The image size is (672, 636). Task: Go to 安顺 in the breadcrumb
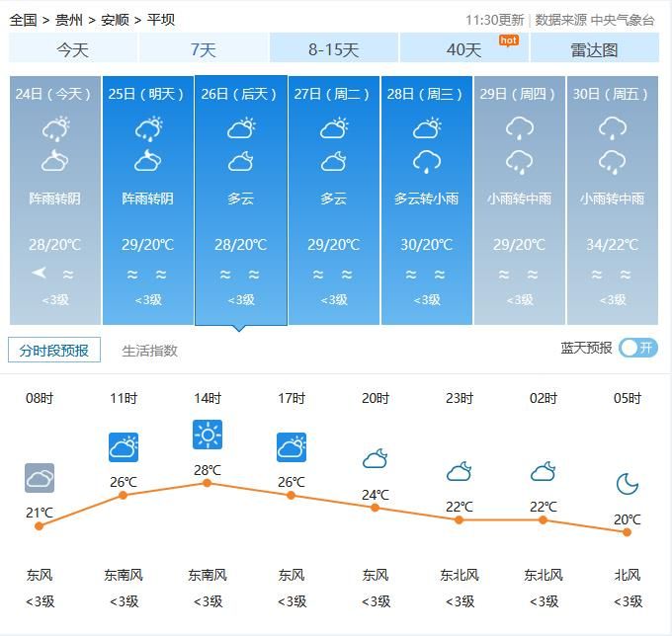click(x=115, y=20)
